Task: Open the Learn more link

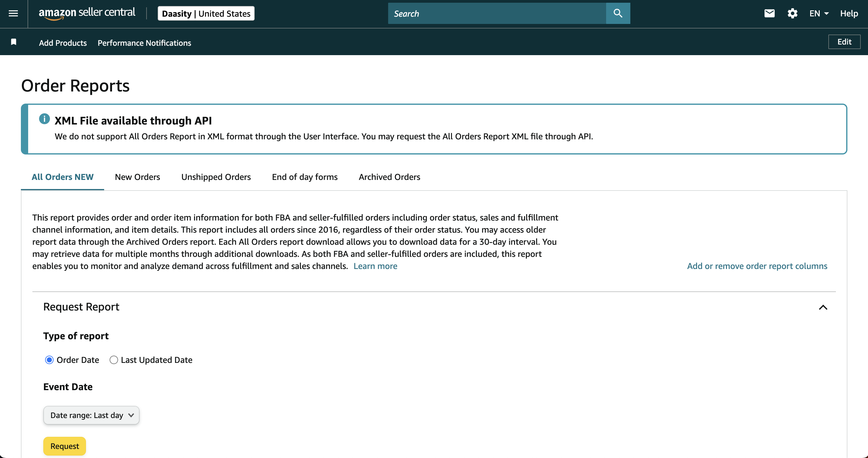Action: pyautogui.click(x=375, y=266)
